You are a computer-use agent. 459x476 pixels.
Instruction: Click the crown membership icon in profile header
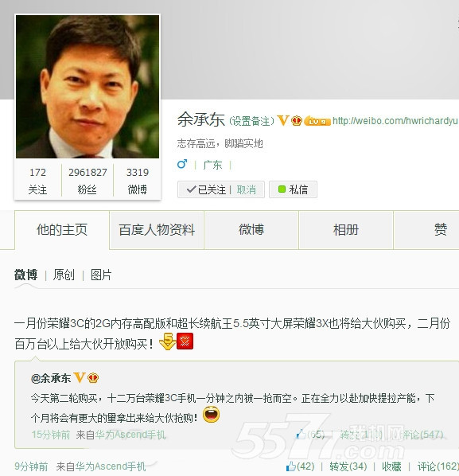tap(297, 121)
